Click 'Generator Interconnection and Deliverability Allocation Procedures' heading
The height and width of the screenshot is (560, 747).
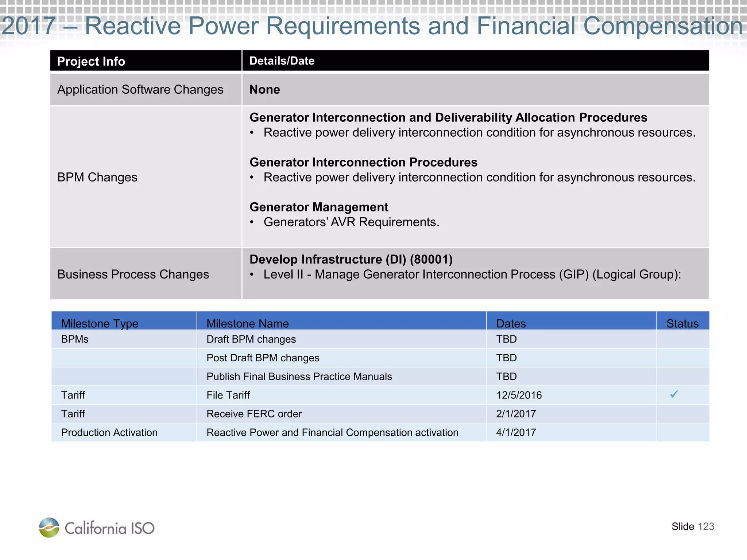coord(448,117)
